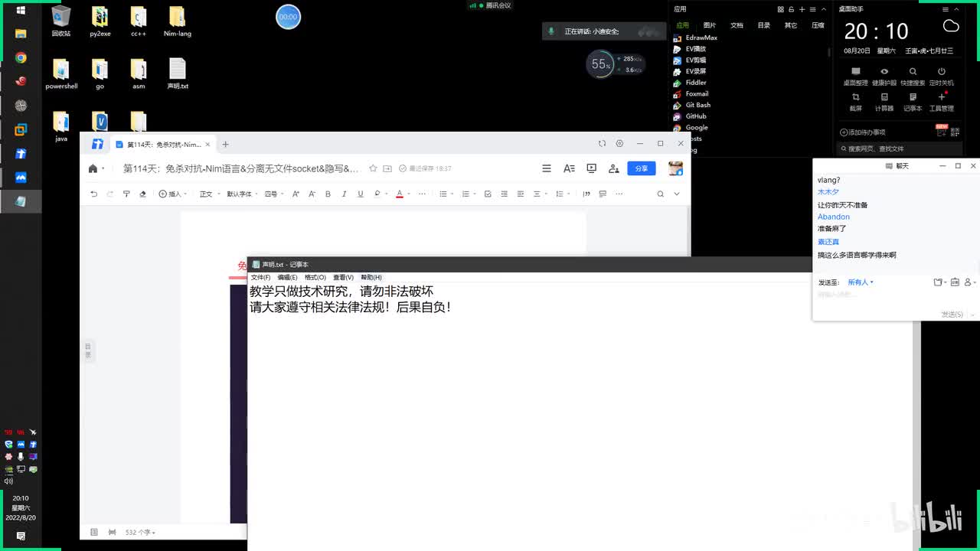Click the weather cloud icon
This screenshot has height=551, width=980.
[951, 26]
